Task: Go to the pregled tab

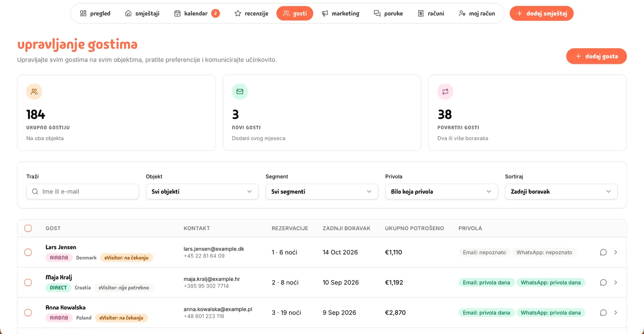Action: pos(95,13)
